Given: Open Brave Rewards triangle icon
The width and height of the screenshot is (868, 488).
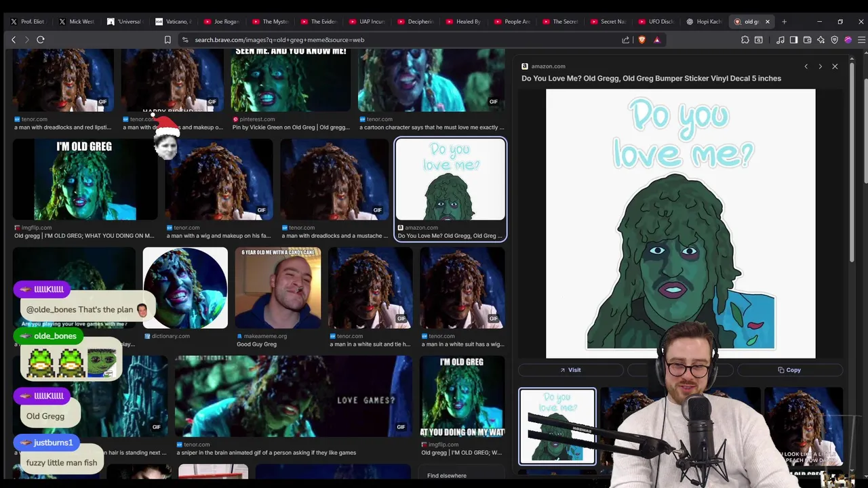Looking at the screenshot, I should (x=656, y=40).
